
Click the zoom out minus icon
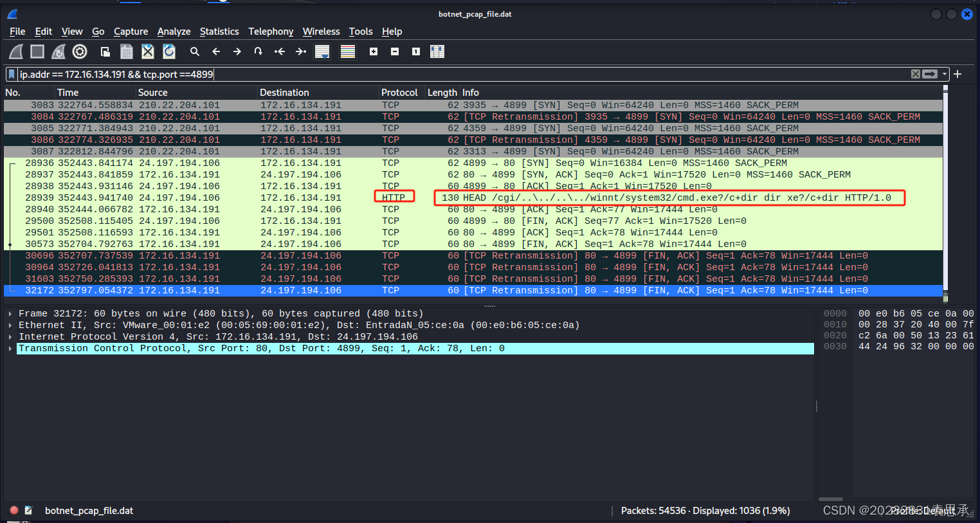(x=395, y=51)
